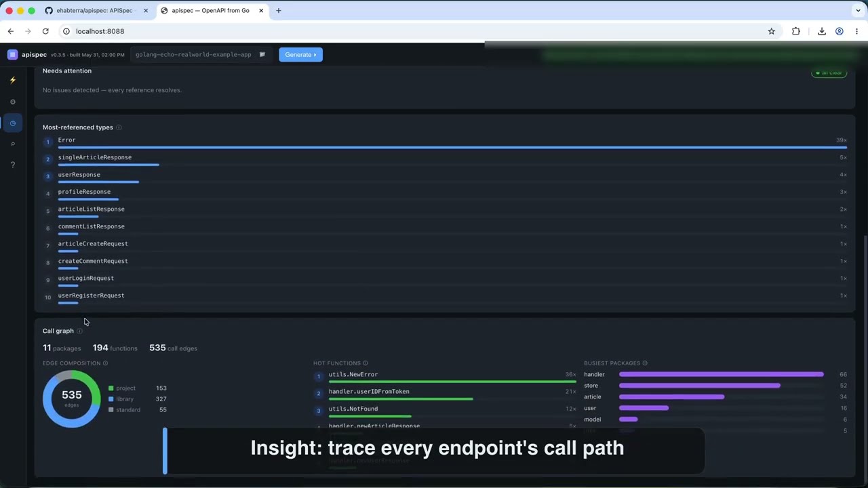Click the user package label
868x488 pixels.
tap(590, 408)
